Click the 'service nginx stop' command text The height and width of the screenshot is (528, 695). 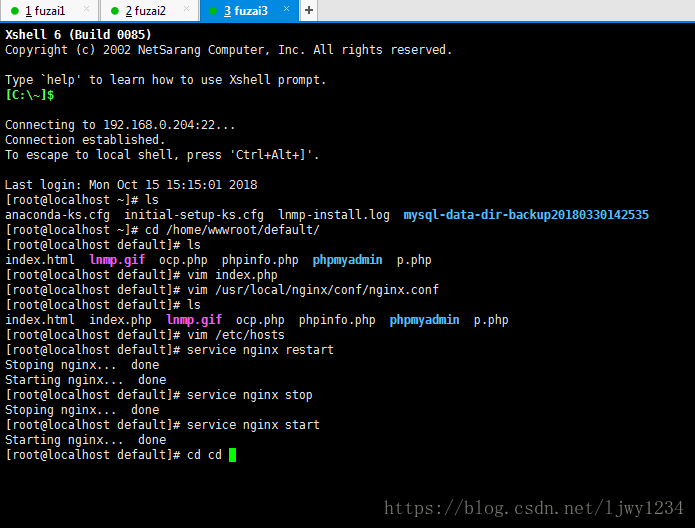[x=250, y=395]
